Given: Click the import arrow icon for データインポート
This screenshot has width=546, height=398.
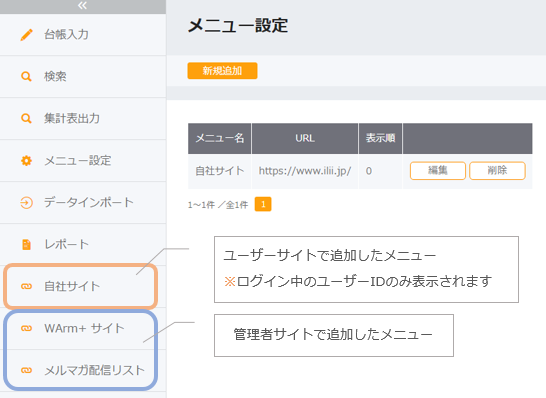Looking at the screenshot, I should [26, 203].
